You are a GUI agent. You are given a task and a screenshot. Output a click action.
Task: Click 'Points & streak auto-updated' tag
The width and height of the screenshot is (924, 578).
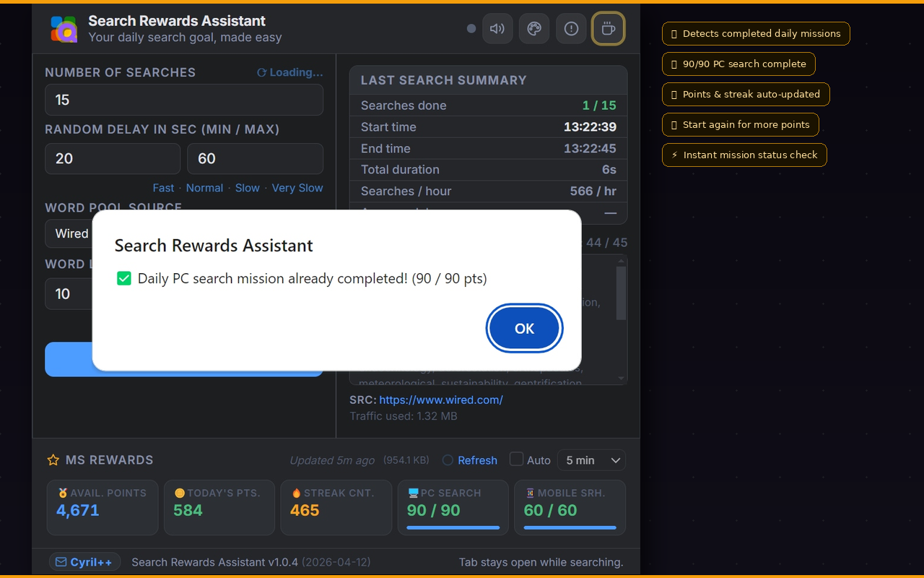[x=746, y=94]
